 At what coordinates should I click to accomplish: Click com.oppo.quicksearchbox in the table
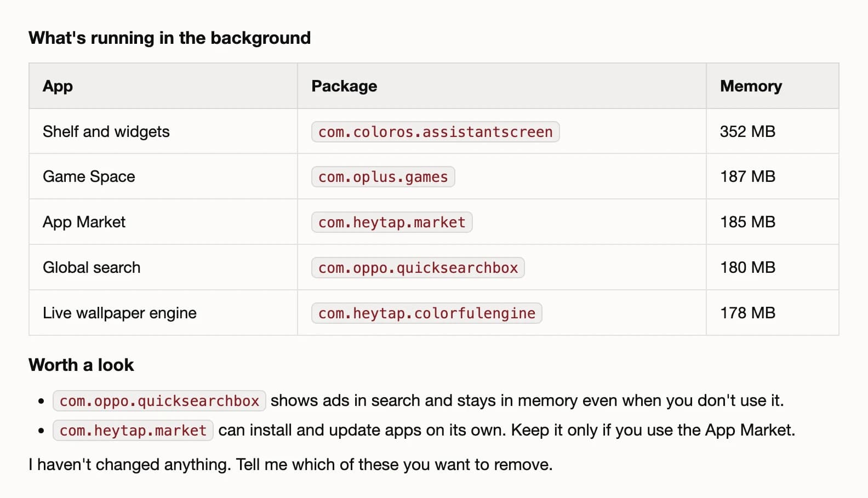click(x=418, y=268)
